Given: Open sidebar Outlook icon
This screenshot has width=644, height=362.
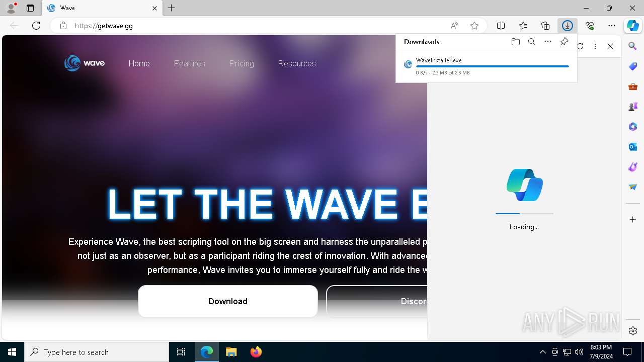Looking at the screenshot, I should click(x=633, y=147).
